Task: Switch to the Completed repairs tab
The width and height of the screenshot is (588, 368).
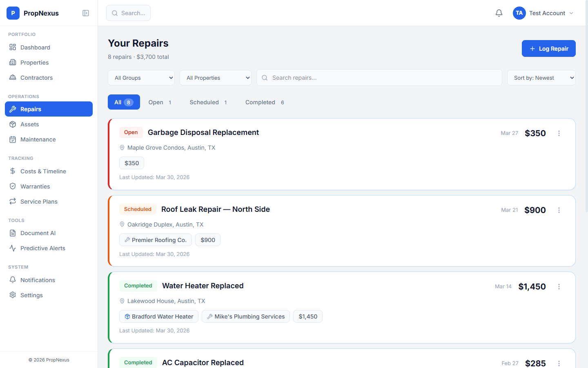Action: click(x=264, y=102)
